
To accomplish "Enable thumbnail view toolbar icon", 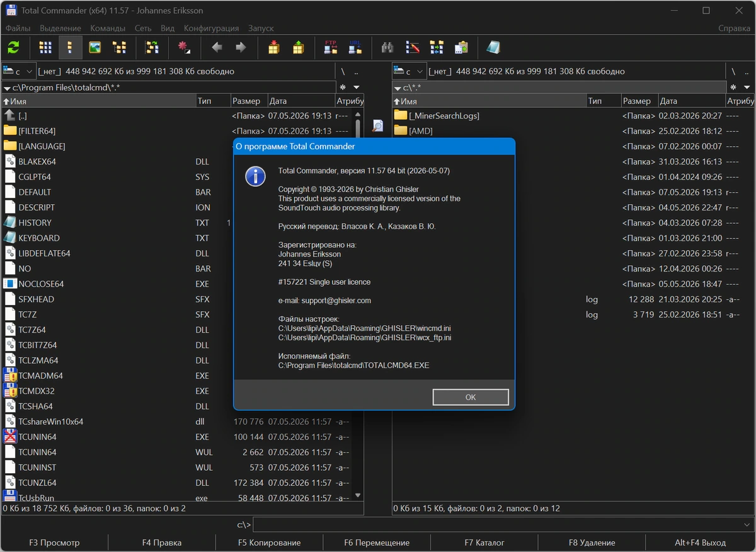I will (94, 47).
